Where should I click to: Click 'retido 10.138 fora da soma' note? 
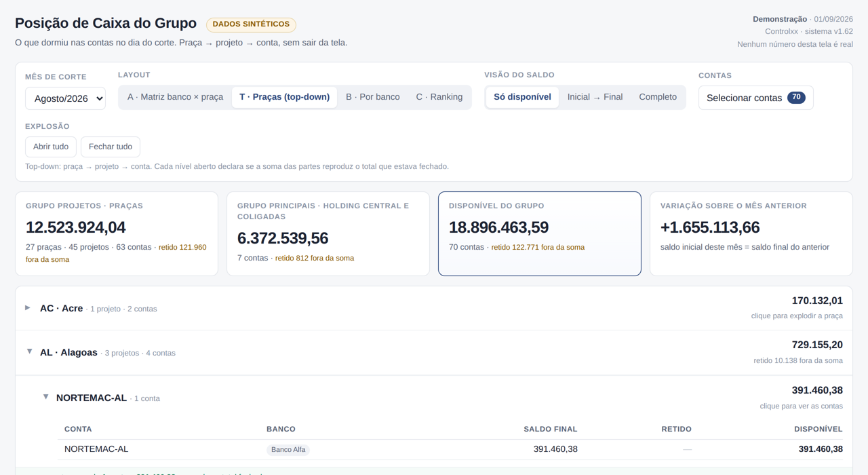pos(798,361)
